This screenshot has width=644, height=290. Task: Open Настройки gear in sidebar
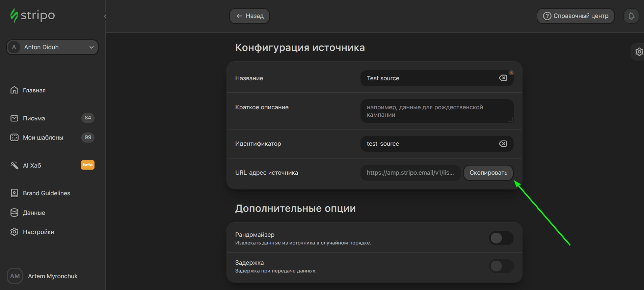click(x=14, y=232)
